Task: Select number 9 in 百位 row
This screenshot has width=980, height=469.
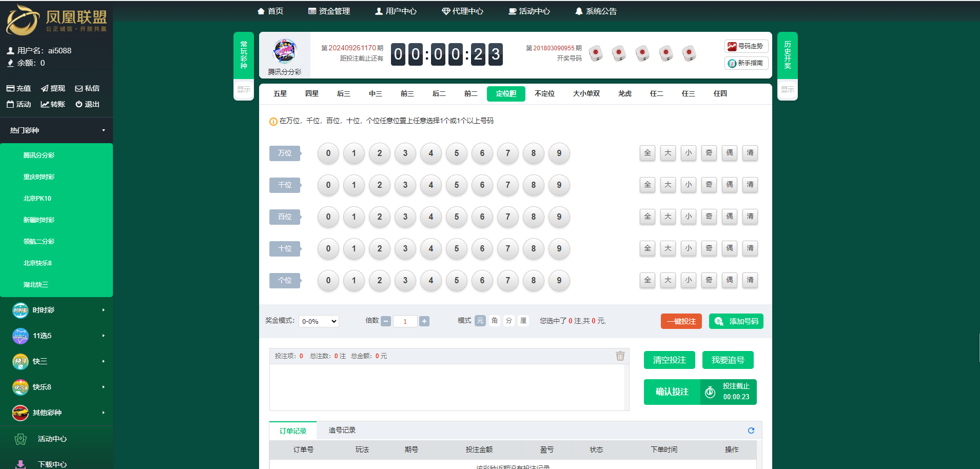Action: pos(559,217)
